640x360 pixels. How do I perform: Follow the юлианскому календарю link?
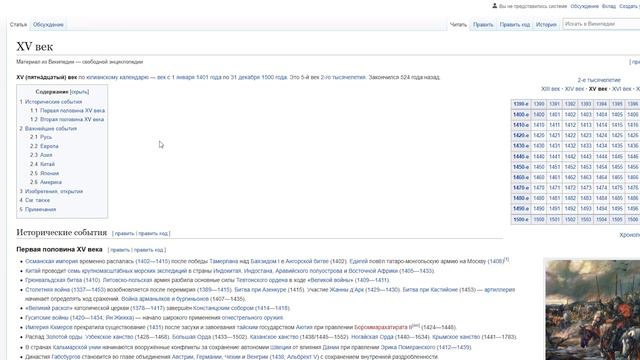[118, 77]
